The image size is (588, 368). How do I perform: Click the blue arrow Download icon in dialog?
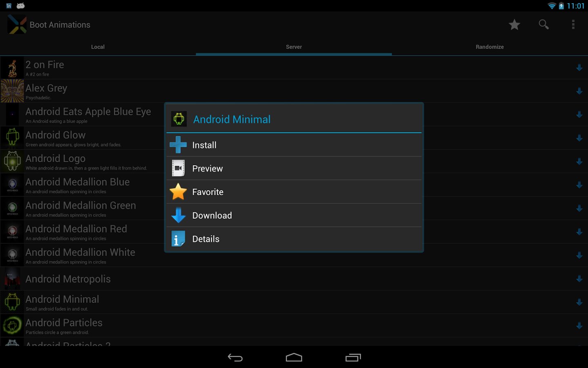pyautogui.click(x=178, y=215)
